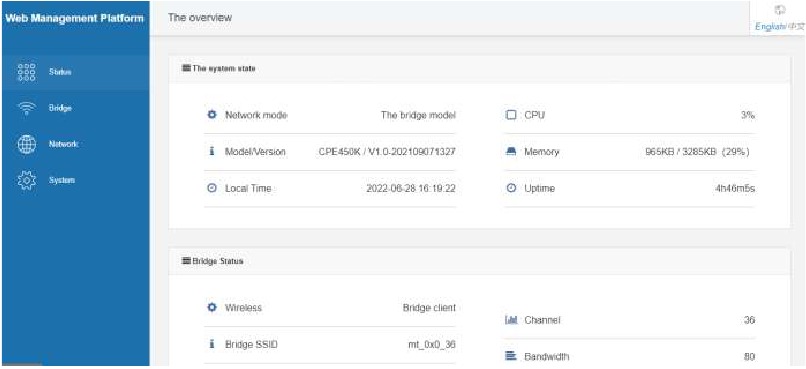Screen dimensions: 806x369
Task: Click the CPU square icon
Action: [511, 115]
